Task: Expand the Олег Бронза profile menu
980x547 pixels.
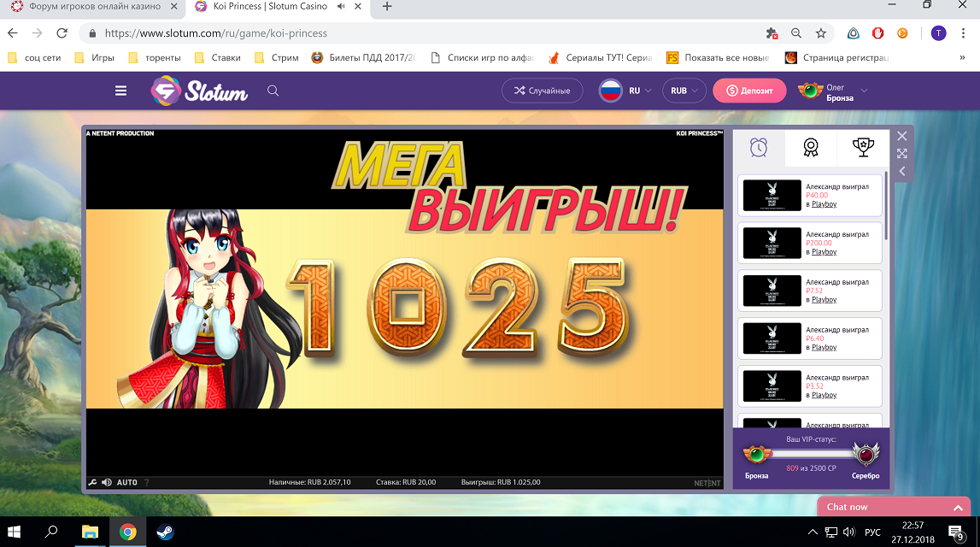Action: point(864,91)
